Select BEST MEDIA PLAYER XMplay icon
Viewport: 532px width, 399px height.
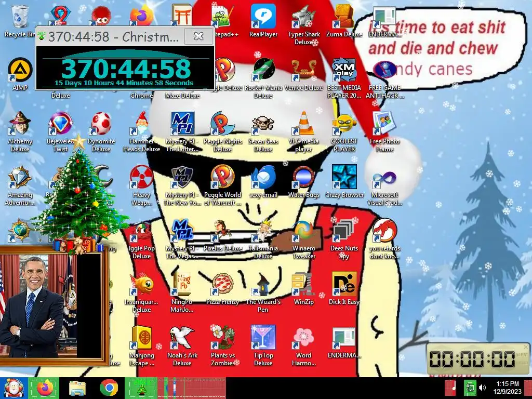(344, 77)
